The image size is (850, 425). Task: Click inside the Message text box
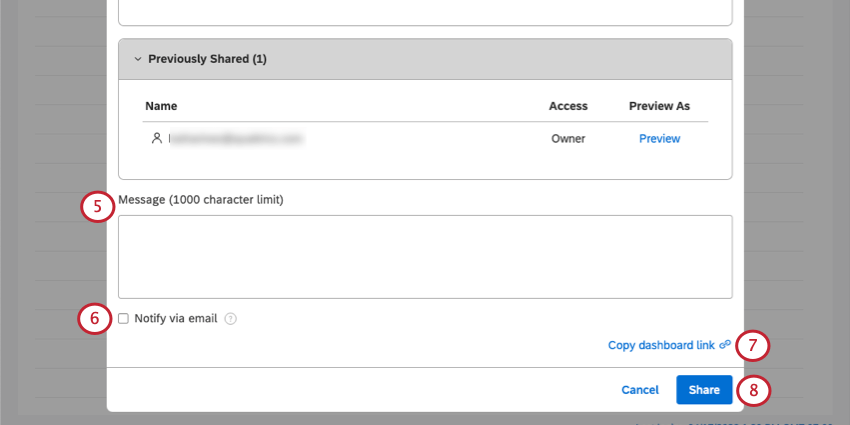[x=425, y=256]
